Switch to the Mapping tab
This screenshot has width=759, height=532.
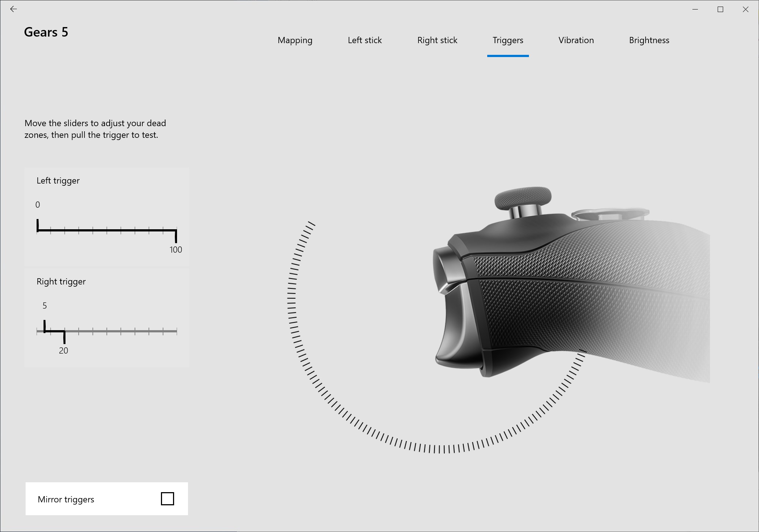click(295, 40)
